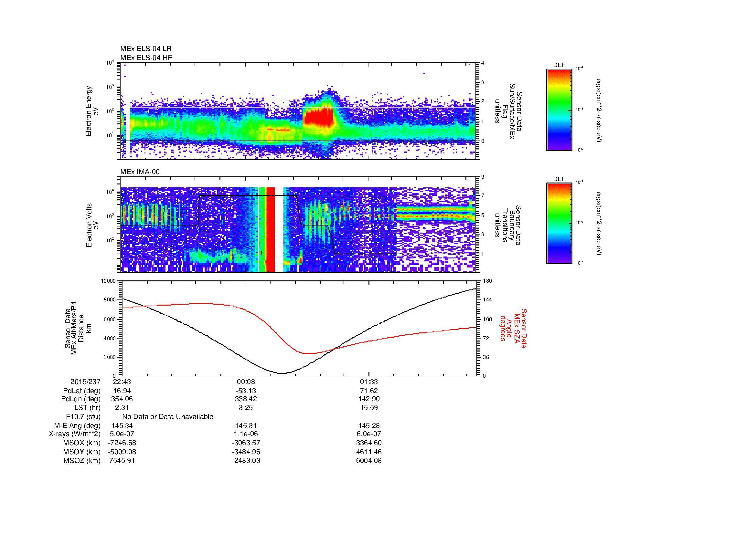Click the PdLat value '-53.13'
756x534 pixels.
point(246,391)
